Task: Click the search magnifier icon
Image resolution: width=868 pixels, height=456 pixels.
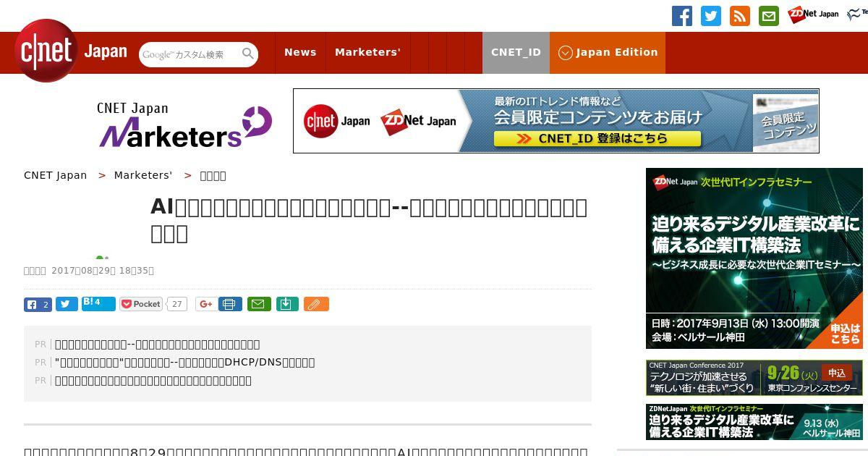Action: click(x=248, y=54)
